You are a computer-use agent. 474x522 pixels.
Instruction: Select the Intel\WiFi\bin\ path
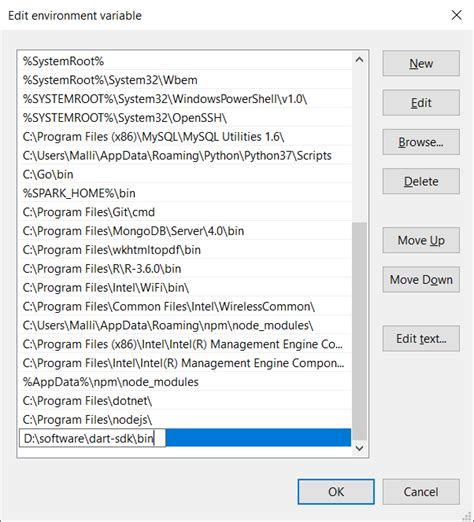(x=185, y=287)
